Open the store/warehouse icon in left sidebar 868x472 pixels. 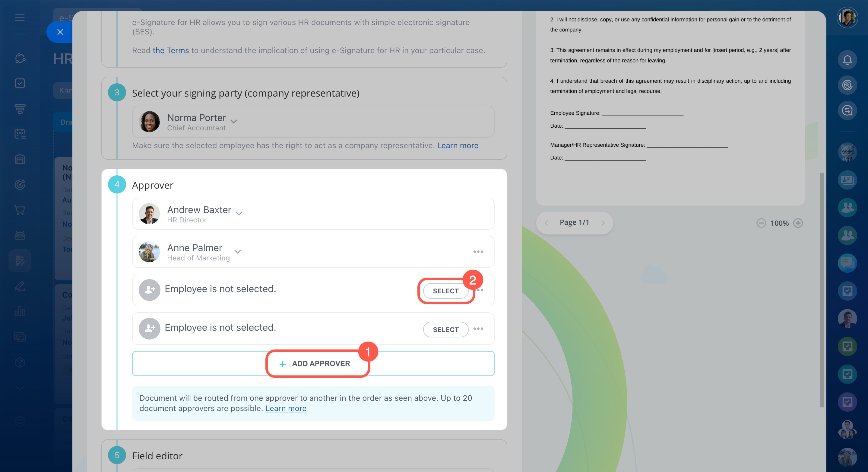(20, 159)
